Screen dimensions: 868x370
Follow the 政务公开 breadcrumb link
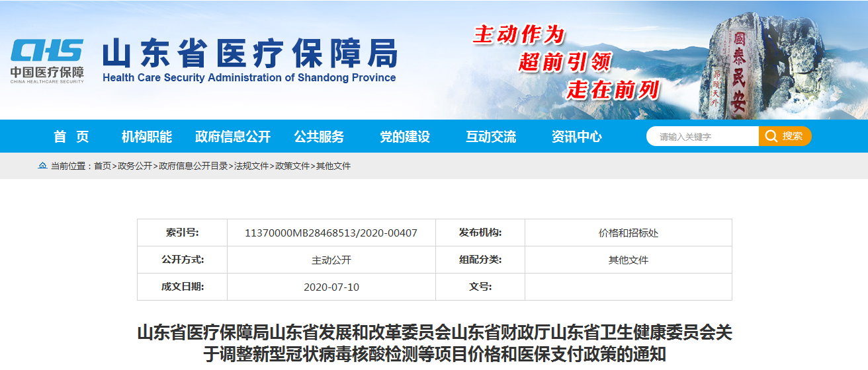pyautogui.click(x=135, y=166)
